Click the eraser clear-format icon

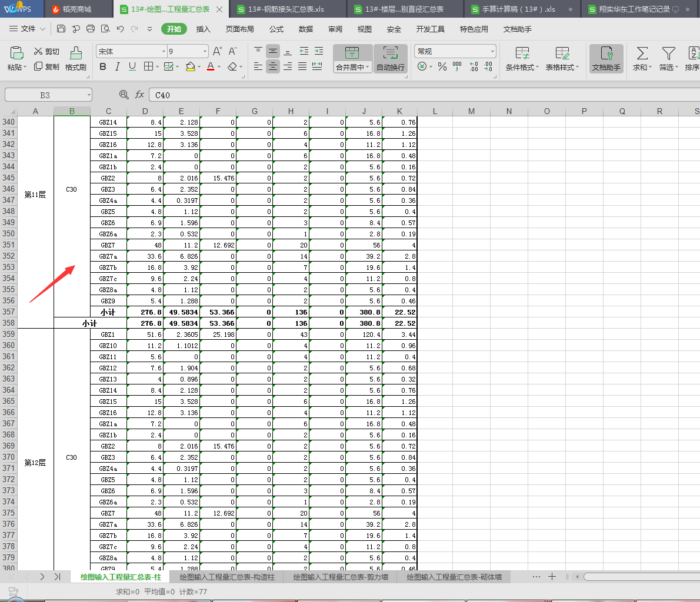click(232, 66)
